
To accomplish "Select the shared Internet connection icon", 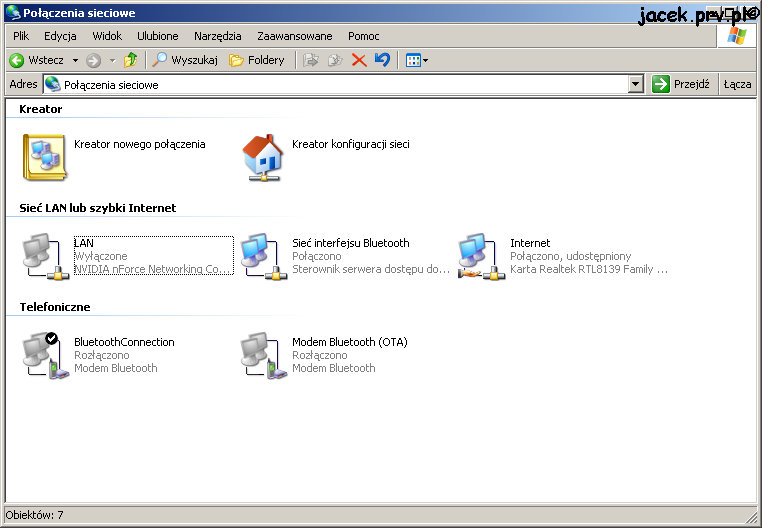I will tap(482, 256).
